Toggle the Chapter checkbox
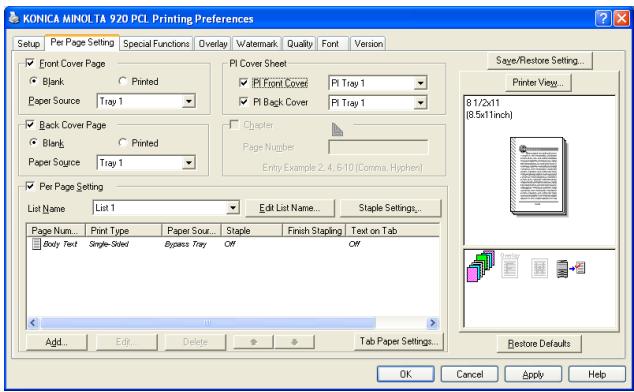The width and height of the screenshot is (634, 392). 234,124
